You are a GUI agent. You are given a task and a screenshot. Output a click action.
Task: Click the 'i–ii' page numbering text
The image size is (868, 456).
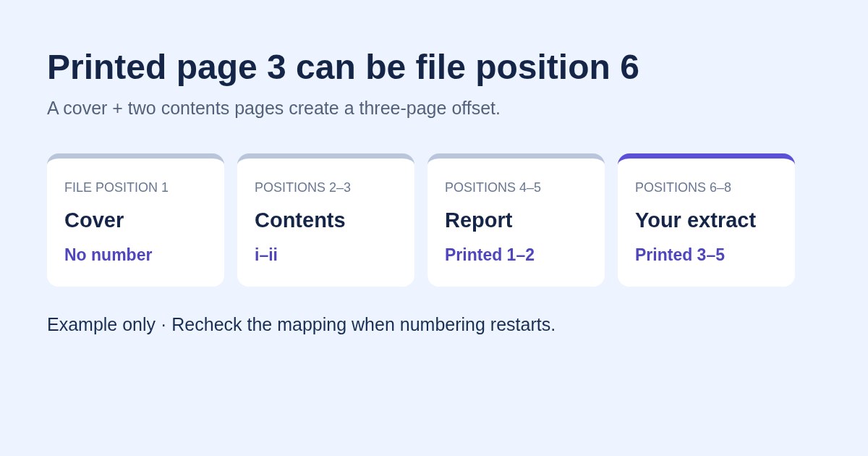tap(266, 255)
